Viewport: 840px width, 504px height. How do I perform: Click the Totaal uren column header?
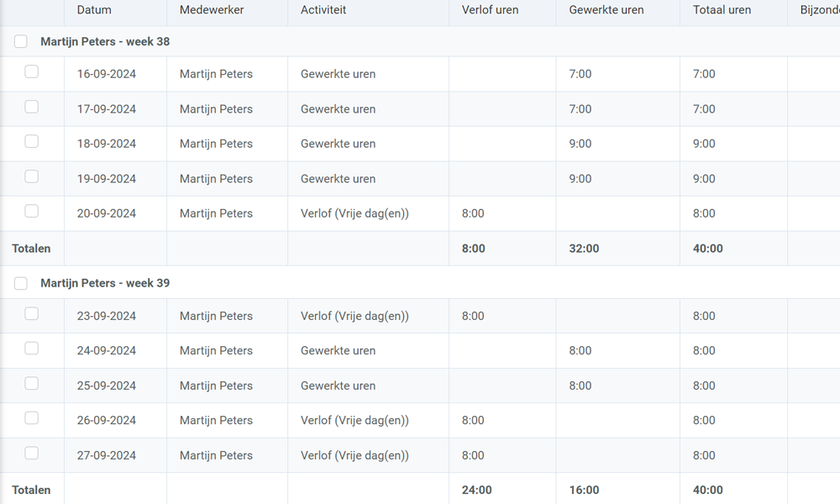point(722,10)
